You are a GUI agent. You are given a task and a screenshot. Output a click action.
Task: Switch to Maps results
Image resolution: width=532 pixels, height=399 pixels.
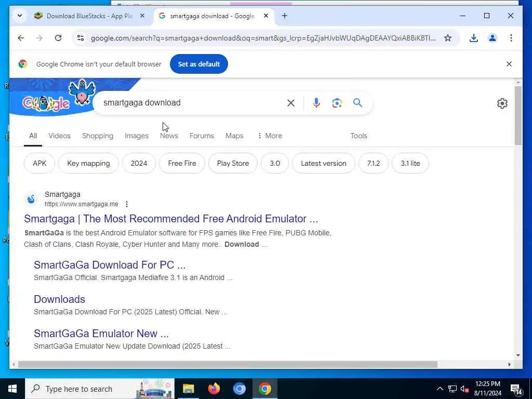tap(234, 136)
